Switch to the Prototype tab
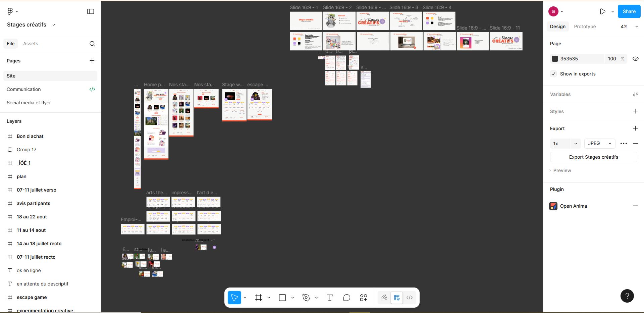The height and width of the screenshot is (313, 644). tap(585, 27)
